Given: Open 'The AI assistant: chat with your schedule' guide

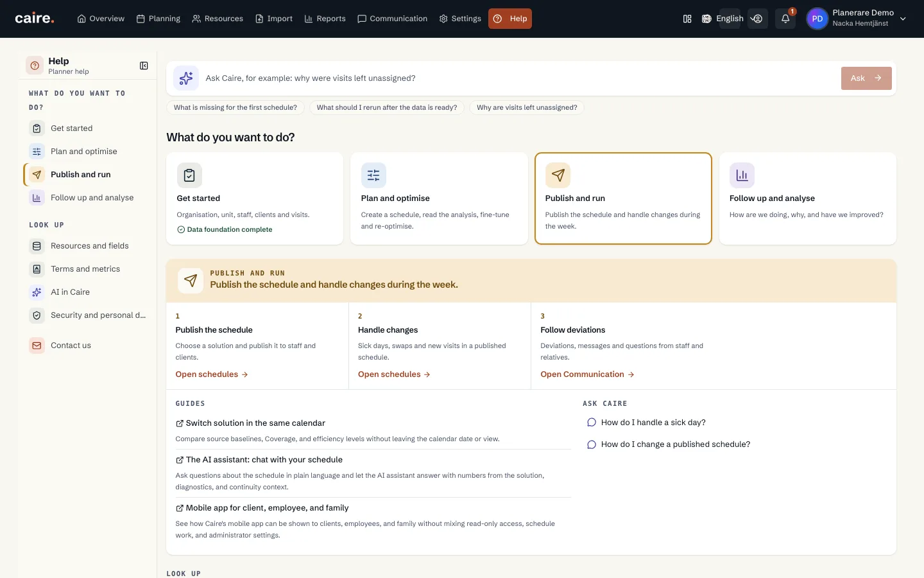Looking at the screenshot, I should pyautogui.click(x=259, y=460).
